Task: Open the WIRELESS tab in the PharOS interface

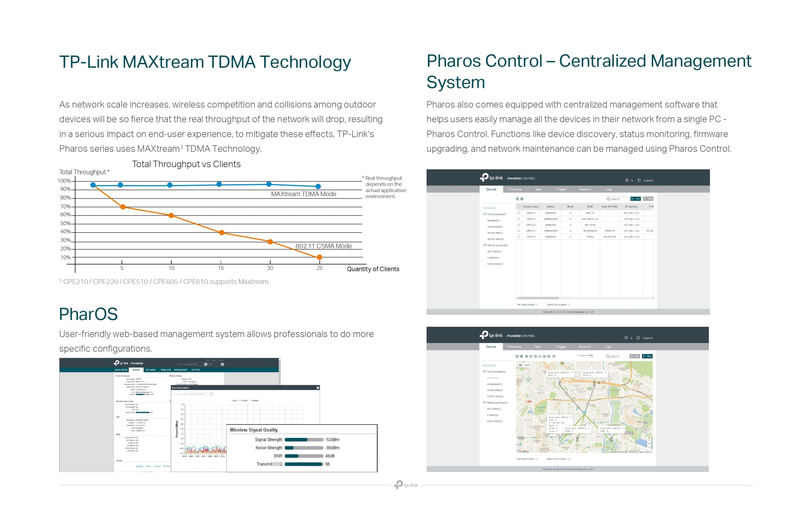Action: (166, 370)
